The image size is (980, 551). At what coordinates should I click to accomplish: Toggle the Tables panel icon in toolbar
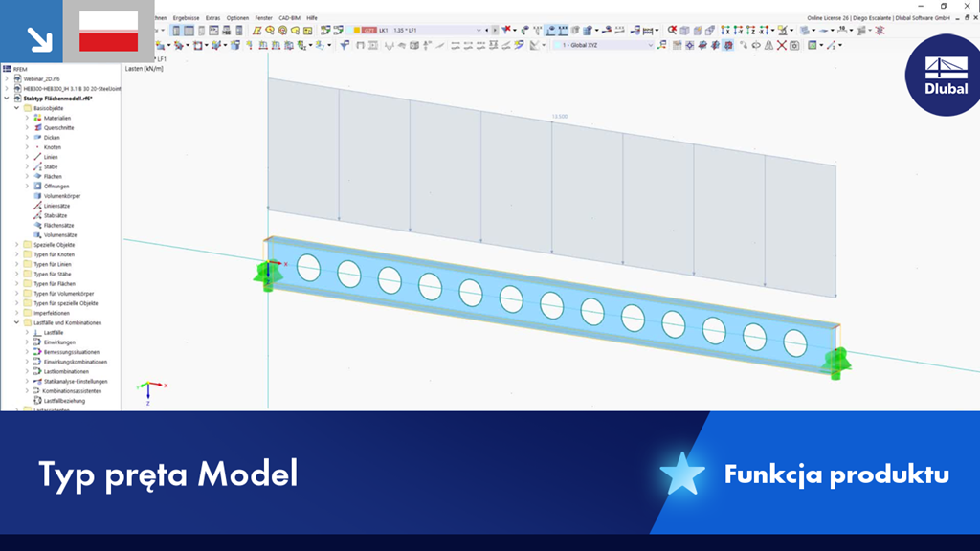coord(189,30)
